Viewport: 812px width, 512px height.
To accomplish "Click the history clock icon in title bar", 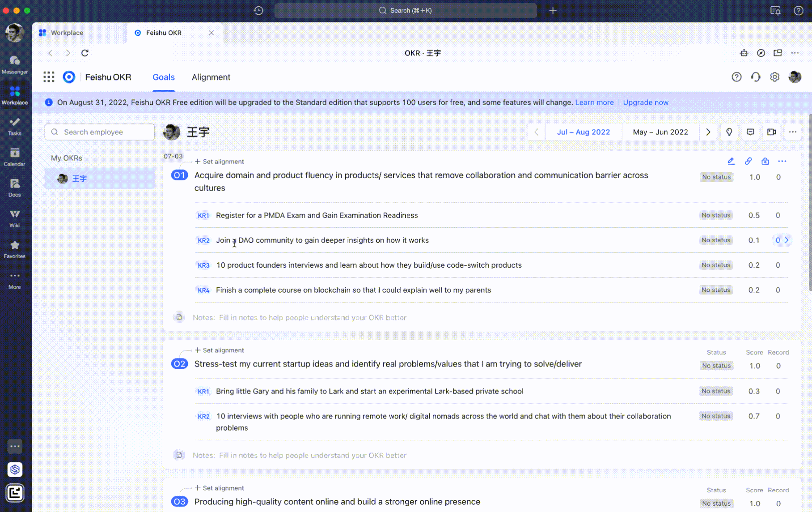I will 258,10.
